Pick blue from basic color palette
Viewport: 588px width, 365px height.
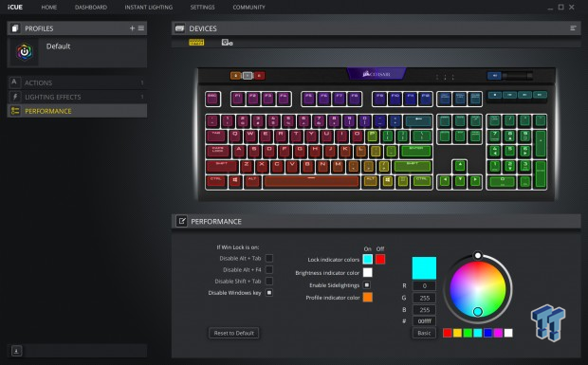click(x=487, y=333)
